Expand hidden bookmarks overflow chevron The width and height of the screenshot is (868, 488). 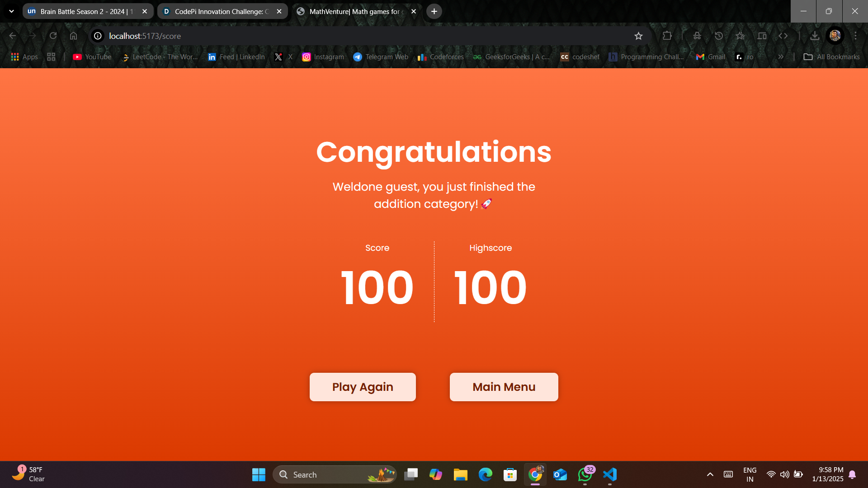tap(781, 57)
